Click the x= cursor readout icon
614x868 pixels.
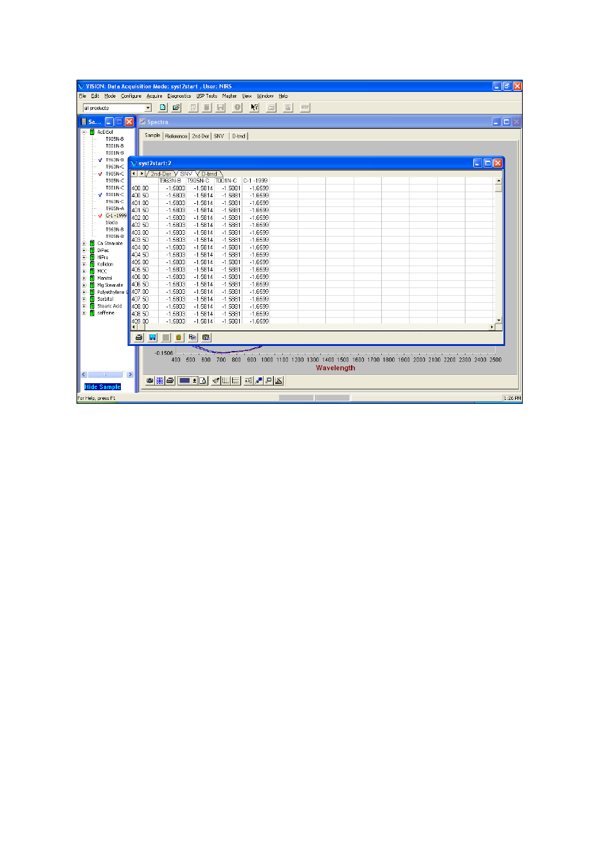[x=249, y=381]
